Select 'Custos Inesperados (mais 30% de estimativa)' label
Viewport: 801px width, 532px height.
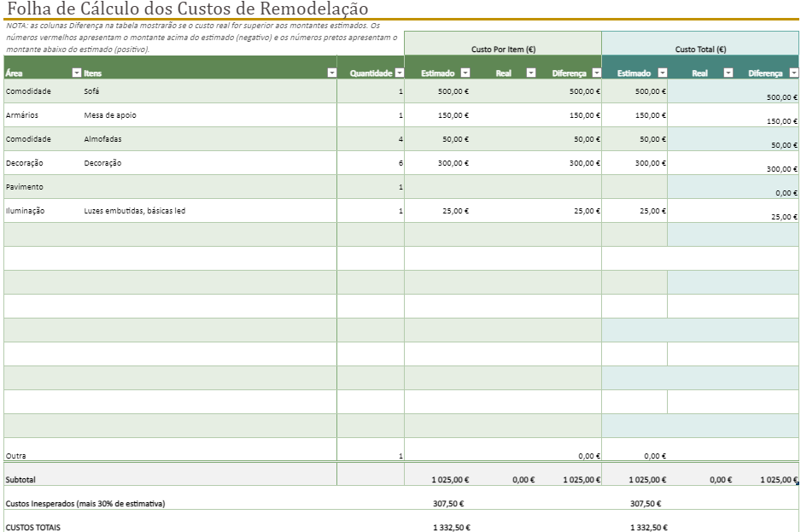(x=85, y=503)
